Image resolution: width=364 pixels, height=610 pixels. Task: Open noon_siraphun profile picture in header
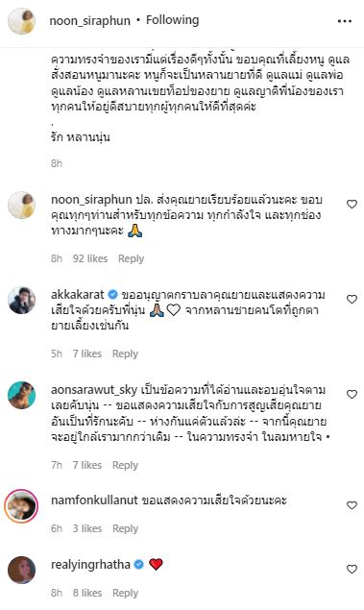click(x=22, y=21)
